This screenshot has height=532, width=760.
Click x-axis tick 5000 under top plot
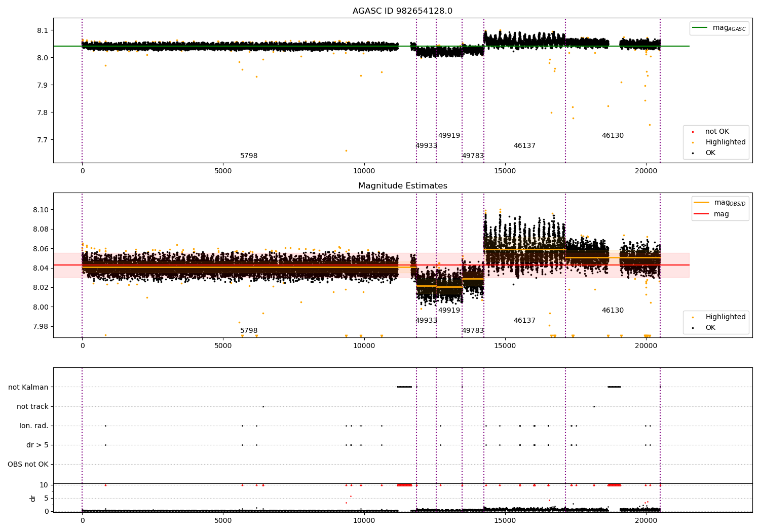(223, 171)
